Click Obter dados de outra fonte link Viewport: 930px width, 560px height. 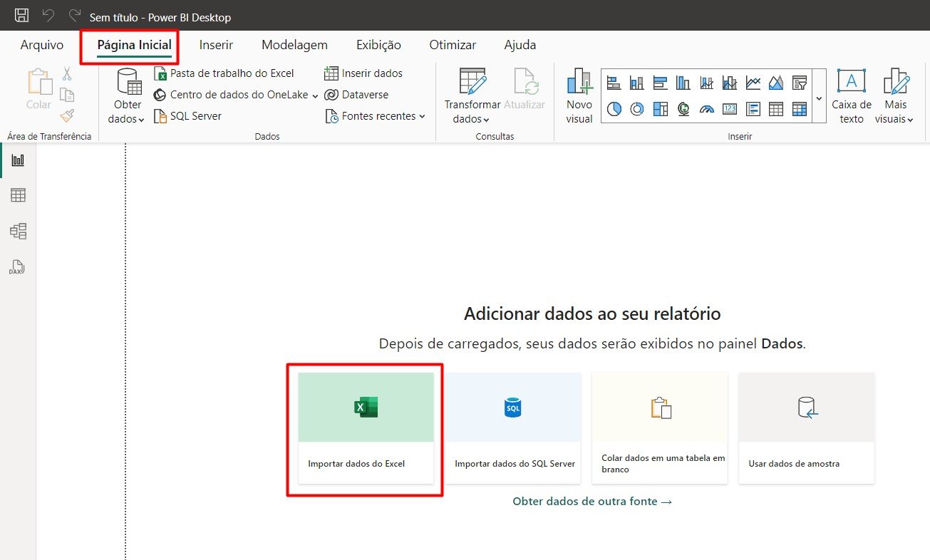592,501
